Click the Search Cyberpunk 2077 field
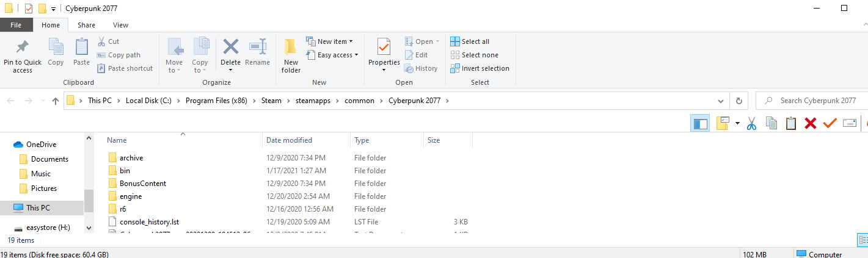The height and width of the screenshot is (258, 868). pos(811,101)
